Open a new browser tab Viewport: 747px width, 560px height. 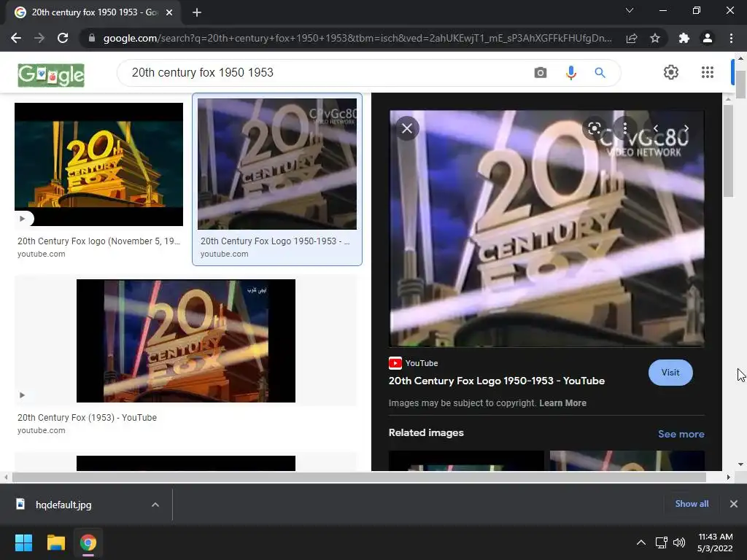[197, 12]
